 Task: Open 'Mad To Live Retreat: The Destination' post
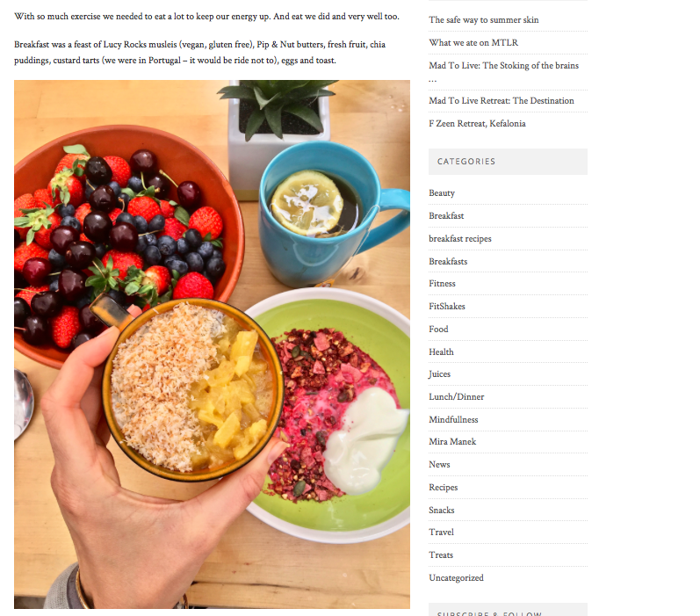502,101
